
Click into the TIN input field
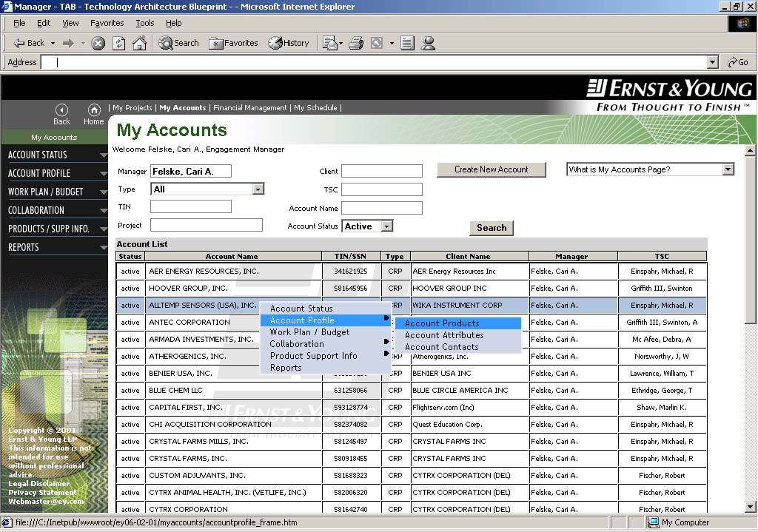[191, 207]
